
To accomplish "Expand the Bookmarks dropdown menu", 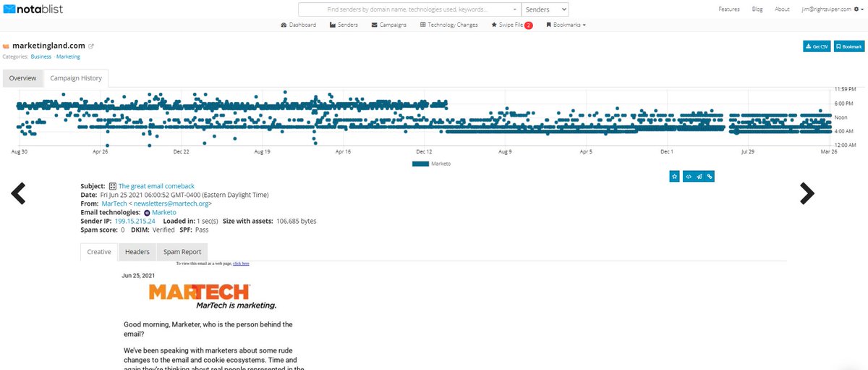I will click(566, 25).
